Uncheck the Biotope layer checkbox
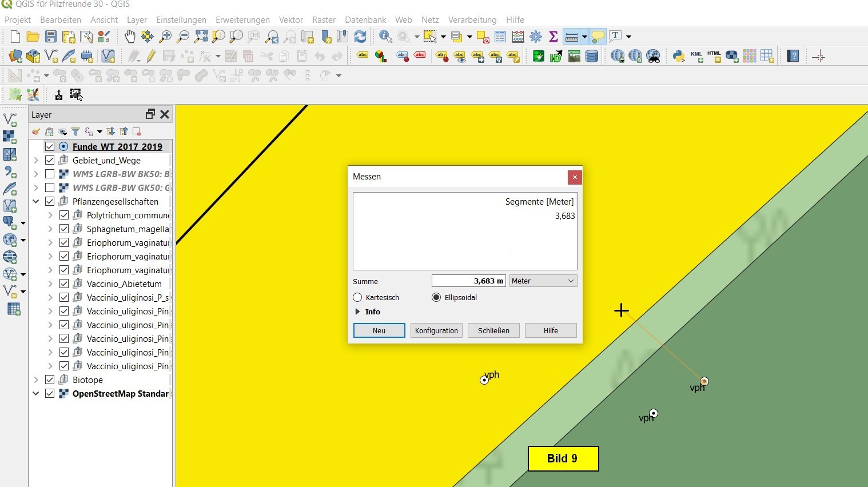The width and height of the screenshot is (868, 487). click(x=50, y=380)
